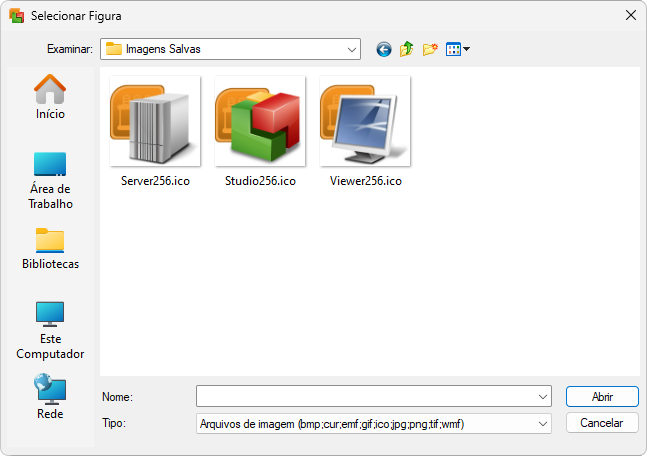Image resolution: width=647 pixels, height=456 pixels.
Task: Open the Nome field dropdown arrow
Action: click(x=543, y=396)
